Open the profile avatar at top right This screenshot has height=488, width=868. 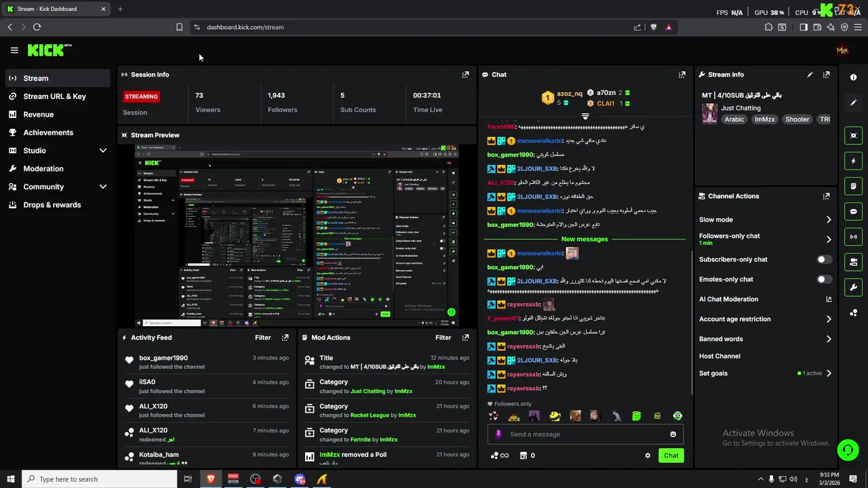[x=842, y=50]
